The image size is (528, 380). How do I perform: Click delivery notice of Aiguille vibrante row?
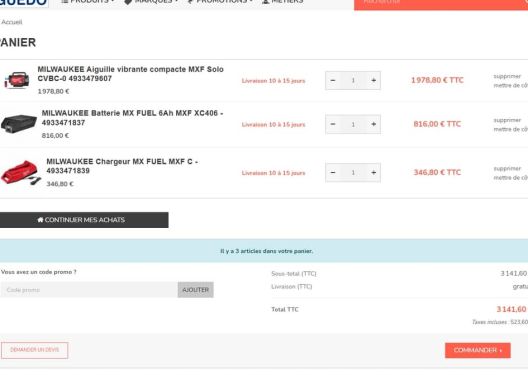[x=273, y=81]
